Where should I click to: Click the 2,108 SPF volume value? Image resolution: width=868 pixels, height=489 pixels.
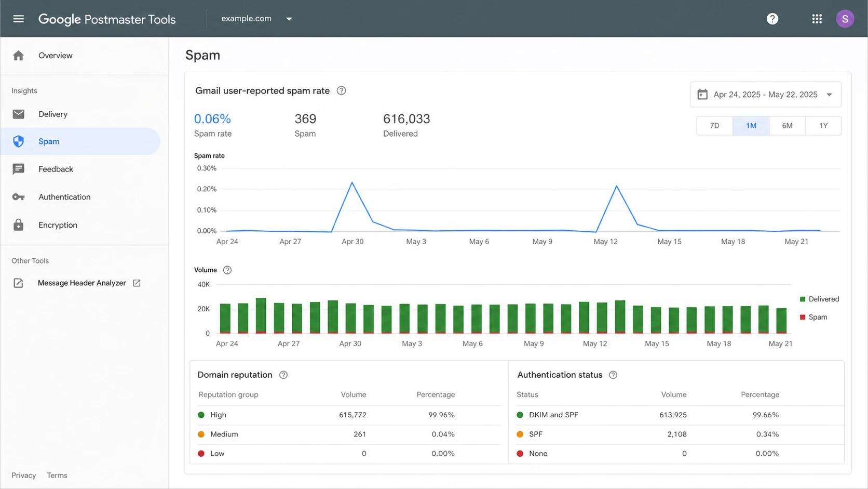click(x=677, y=434)
